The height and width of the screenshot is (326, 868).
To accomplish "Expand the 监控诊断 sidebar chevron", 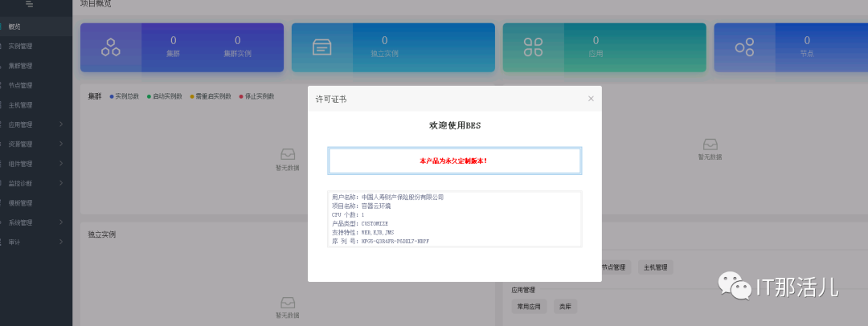I will pos(61,183).
